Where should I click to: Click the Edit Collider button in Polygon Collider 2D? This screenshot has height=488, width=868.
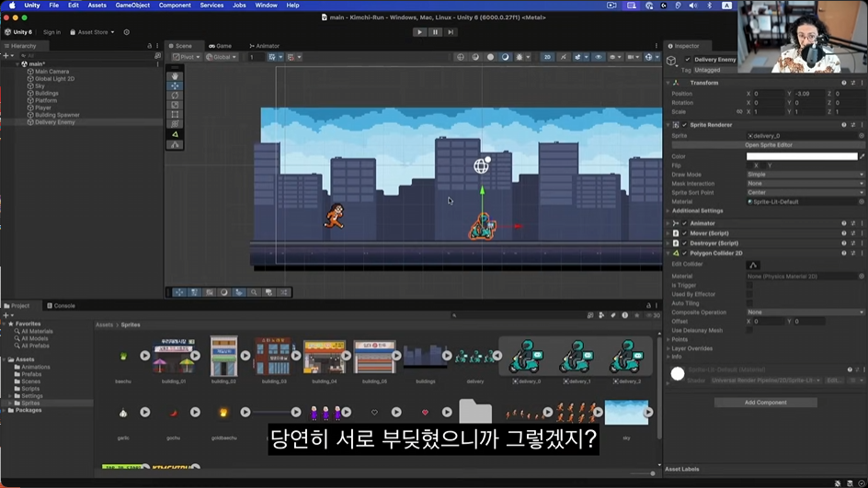tap(753, 265)
